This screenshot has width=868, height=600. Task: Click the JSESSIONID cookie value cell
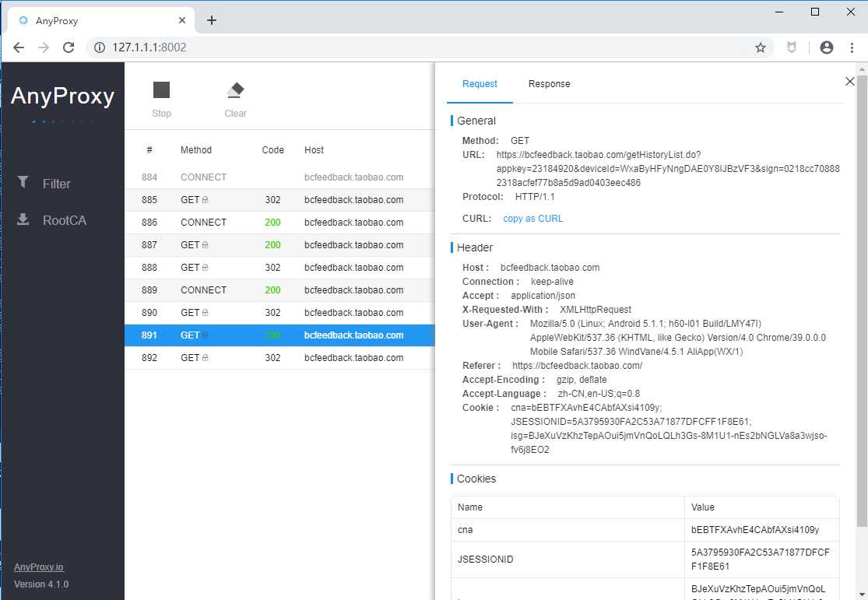(x=761, y=559)
